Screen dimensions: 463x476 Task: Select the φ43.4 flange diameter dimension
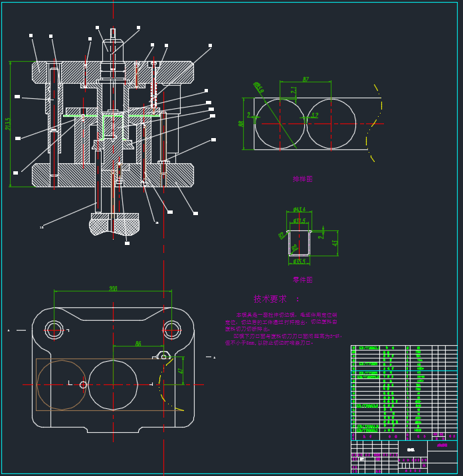(x=299, y=210)
